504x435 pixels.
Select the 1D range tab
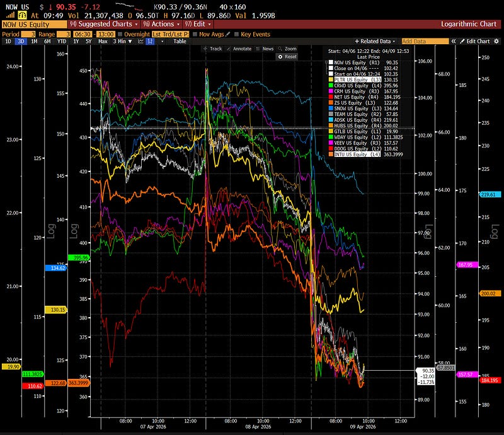coord(8,41)
